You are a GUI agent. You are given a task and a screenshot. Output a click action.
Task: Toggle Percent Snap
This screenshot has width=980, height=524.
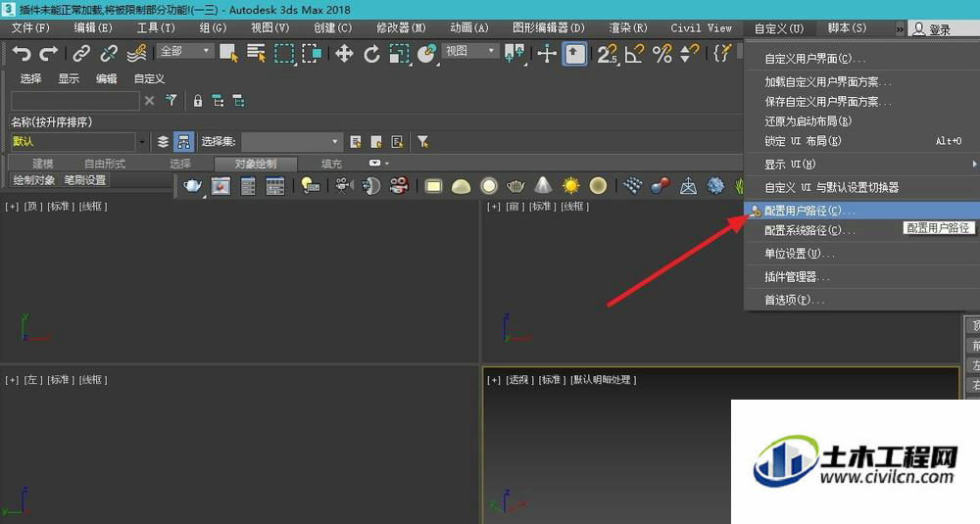[661, 54]
